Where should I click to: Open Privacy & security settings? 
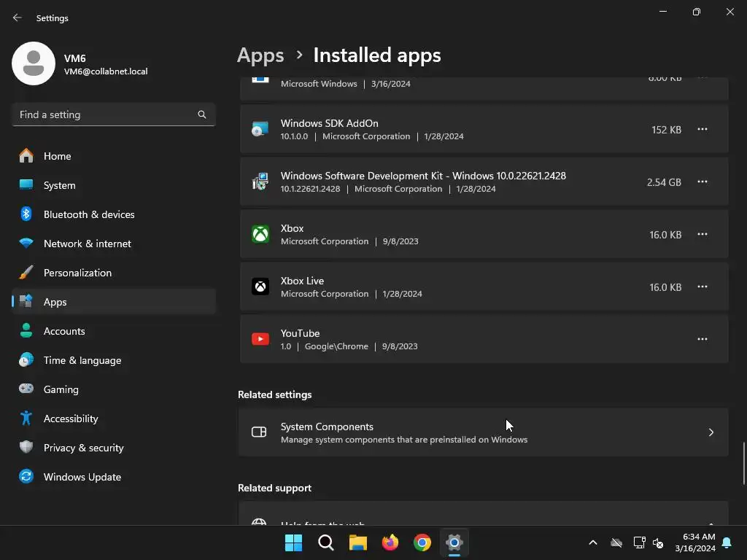pos(114,448)
